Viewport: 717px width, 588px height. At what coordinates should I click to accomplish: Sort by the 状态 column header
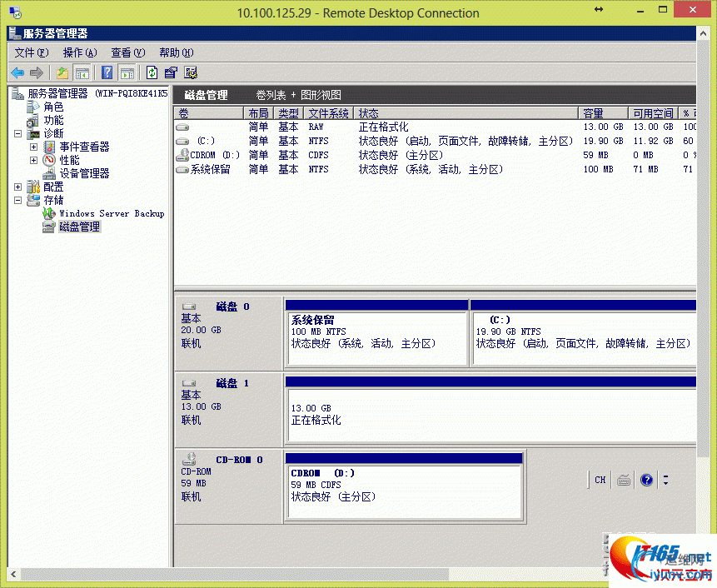tap(466, 113)
